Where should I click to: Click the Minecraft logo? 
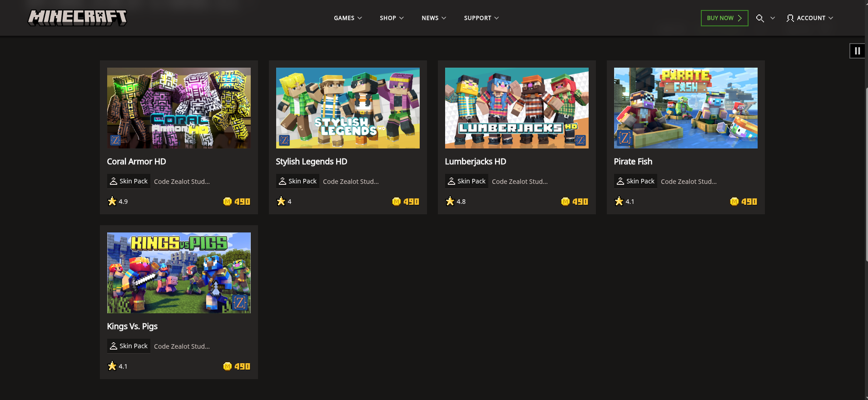(x=77, y=18)
